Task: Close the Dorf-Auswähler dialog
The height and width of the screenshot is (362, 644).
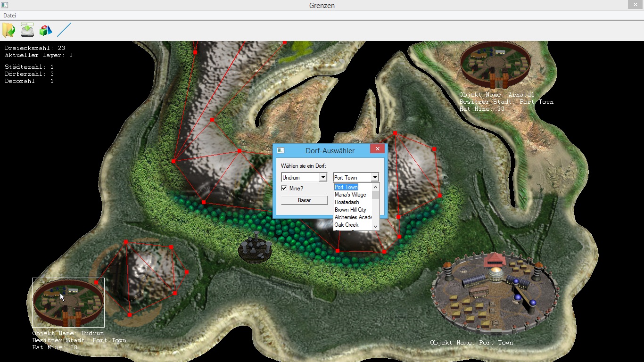Action: point(377,149)
